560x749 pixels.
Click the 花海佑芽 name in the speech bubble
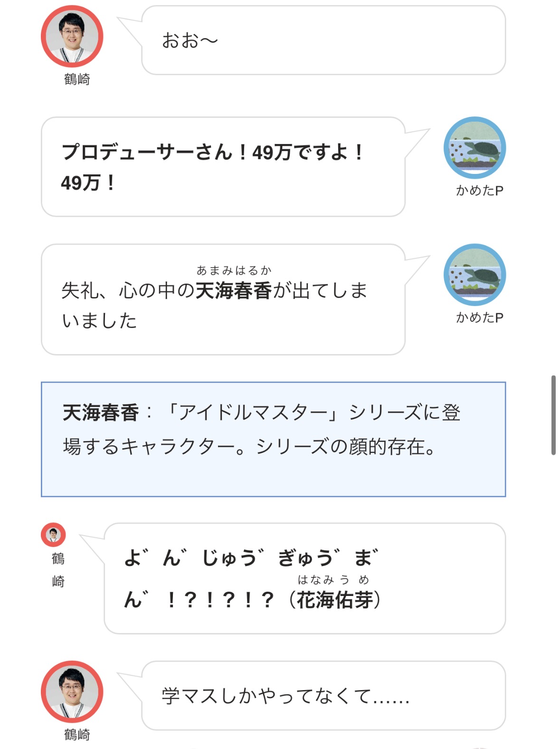point(334,600)
